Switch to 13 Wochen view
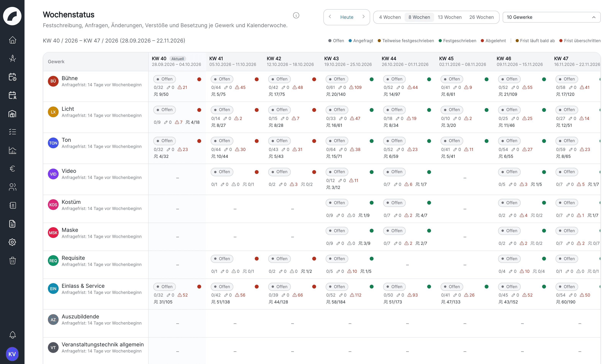Viewport: 613px width, 364px height. click(449, 17)
